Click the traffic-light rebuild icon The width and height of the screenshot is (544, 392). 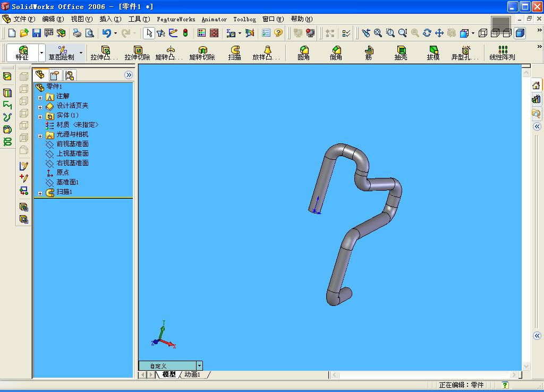click(x=185, y=33)
